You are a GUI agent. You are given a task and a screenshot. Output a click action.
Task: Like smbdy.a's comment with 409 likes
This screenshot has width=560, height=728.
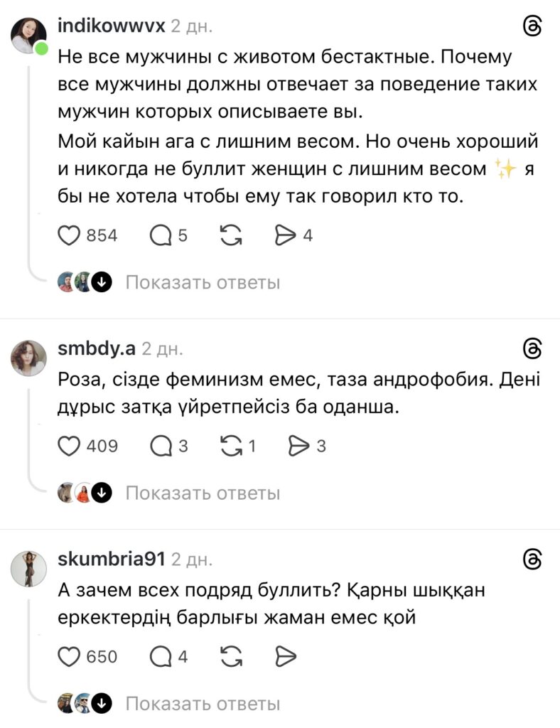coord(69,446)
